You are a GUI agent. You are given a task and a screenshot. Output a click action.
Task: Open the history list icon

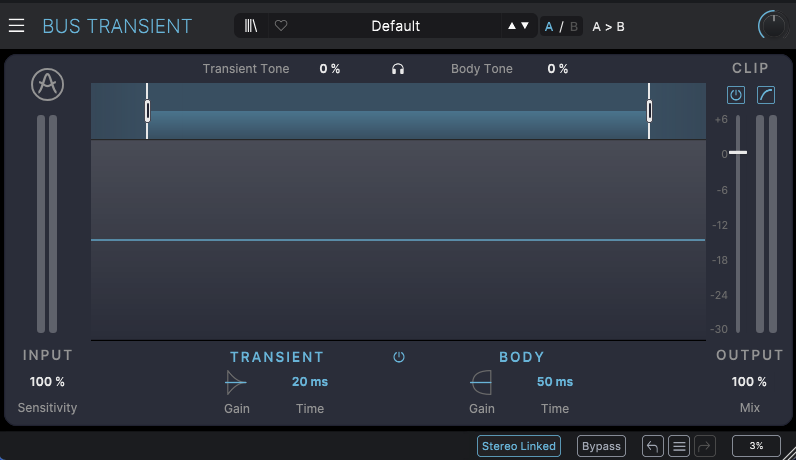[679, 446]
